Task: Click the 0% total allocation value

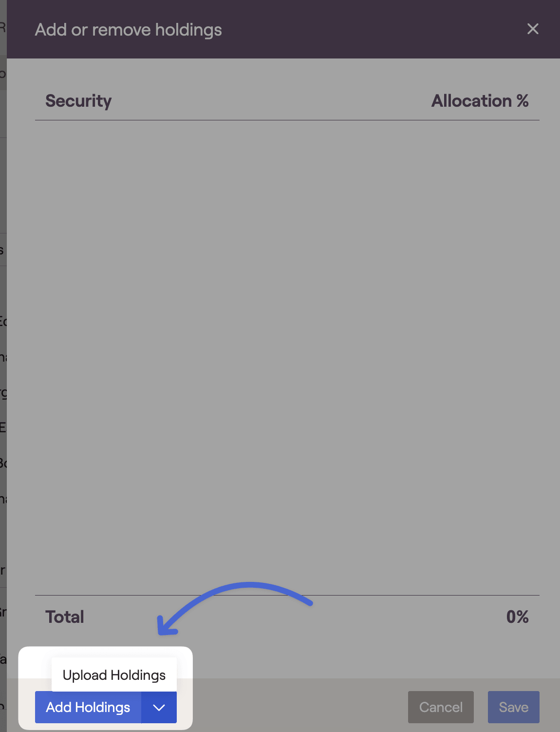Action: pos(517,617)
